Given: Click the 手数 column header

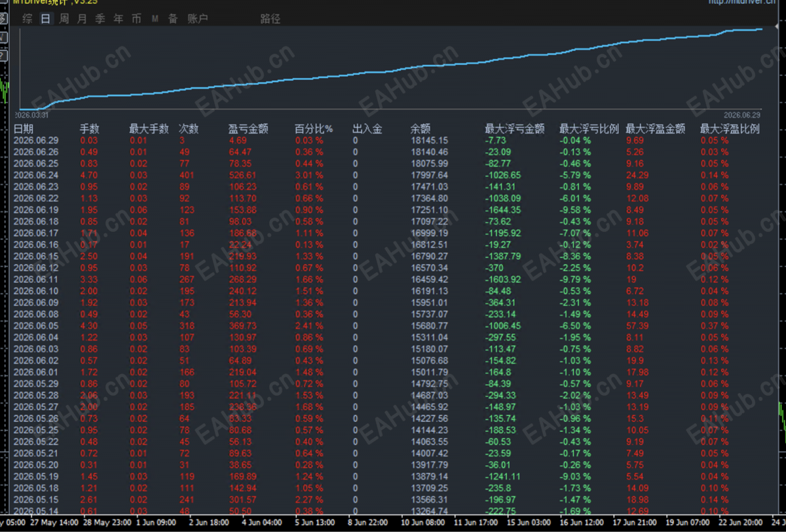Looking at the screenshot, I should 90,129.
